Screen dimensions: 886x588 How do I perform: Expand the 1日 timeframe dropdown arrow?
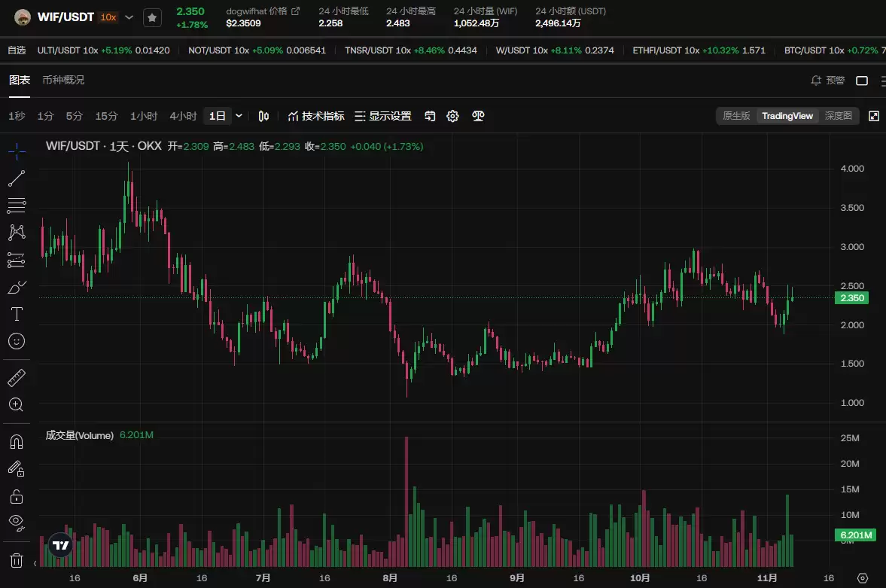tap(239, 116)
